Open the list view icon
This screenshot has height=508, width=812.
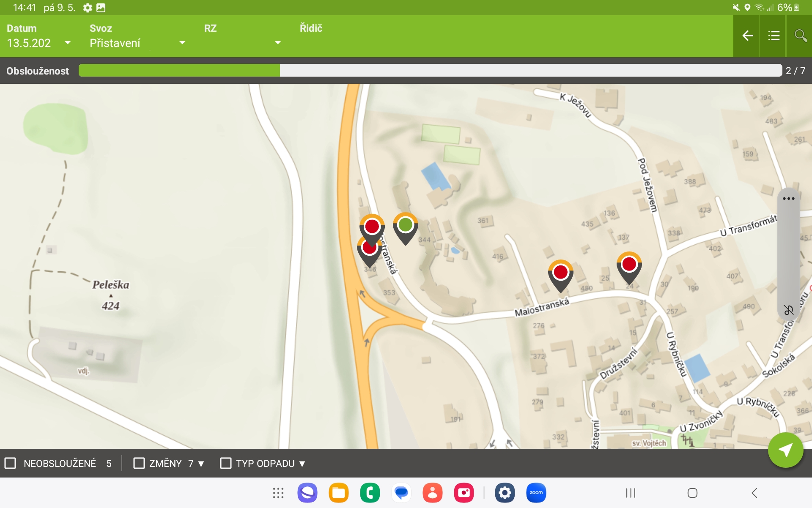point(774,36)
